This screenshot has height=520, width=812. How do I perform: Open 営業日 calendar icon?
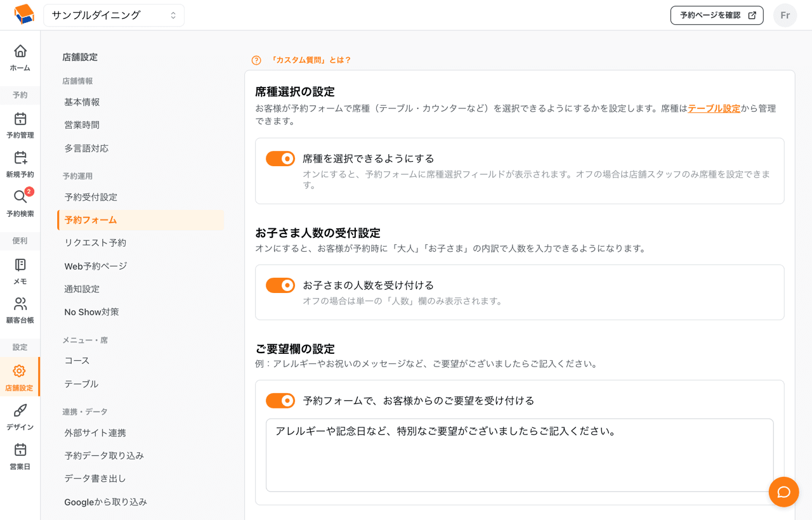(x=20, y=450)
